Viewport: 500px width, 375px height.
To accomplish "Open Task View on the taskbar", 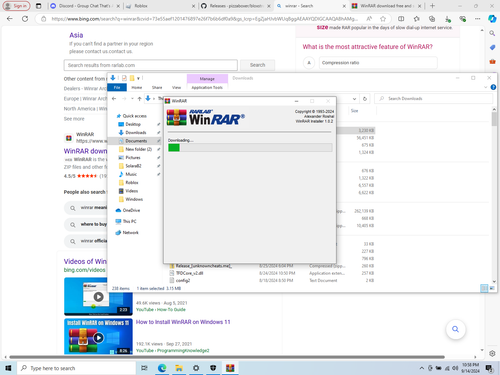I will [144, 368].
